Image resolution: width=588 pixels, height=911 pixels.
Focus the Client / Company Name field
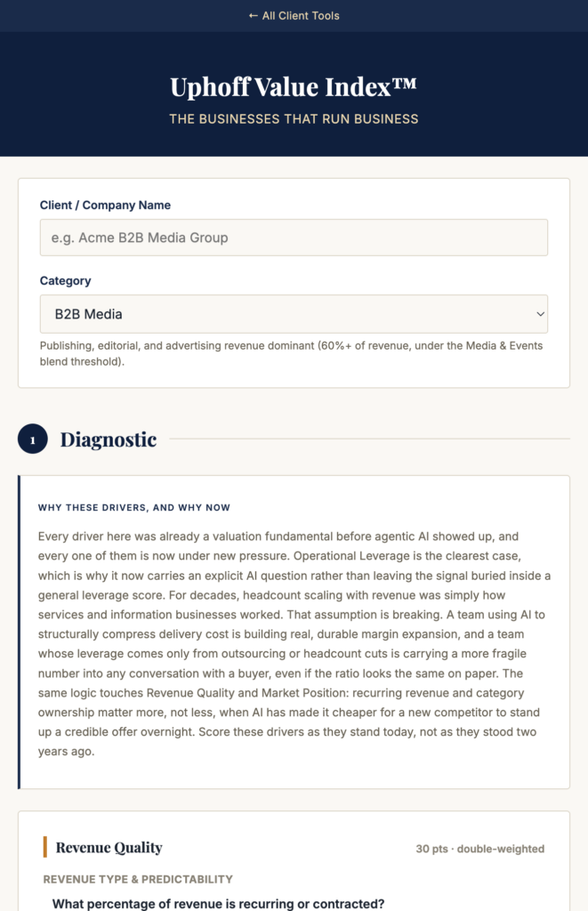(x=294, y=238)
